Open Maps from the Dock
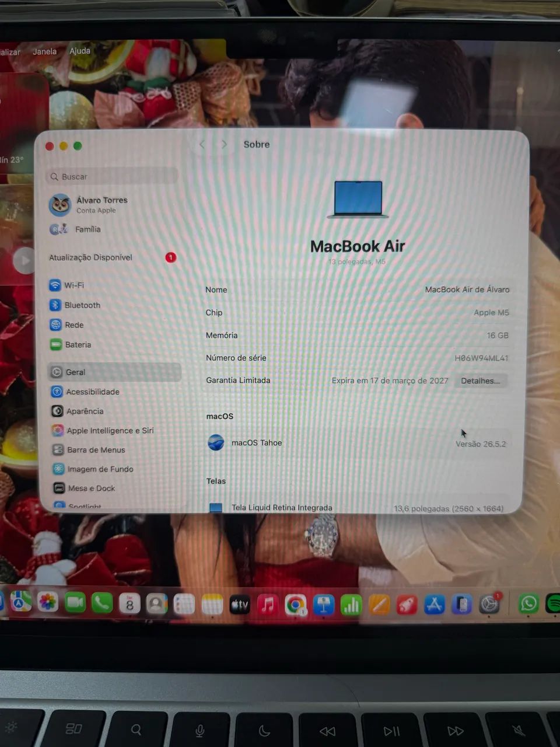This screenshot has height=747, width=560. (20, 602)
